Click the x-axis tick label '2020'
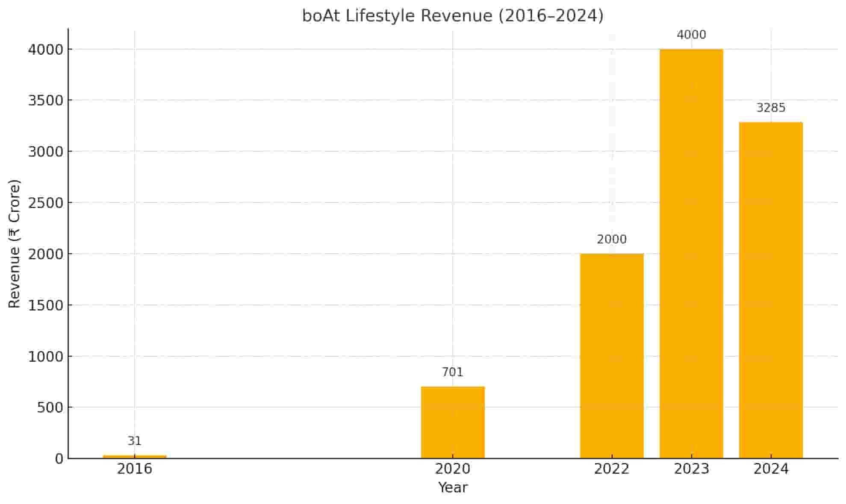 pos(453,469)
